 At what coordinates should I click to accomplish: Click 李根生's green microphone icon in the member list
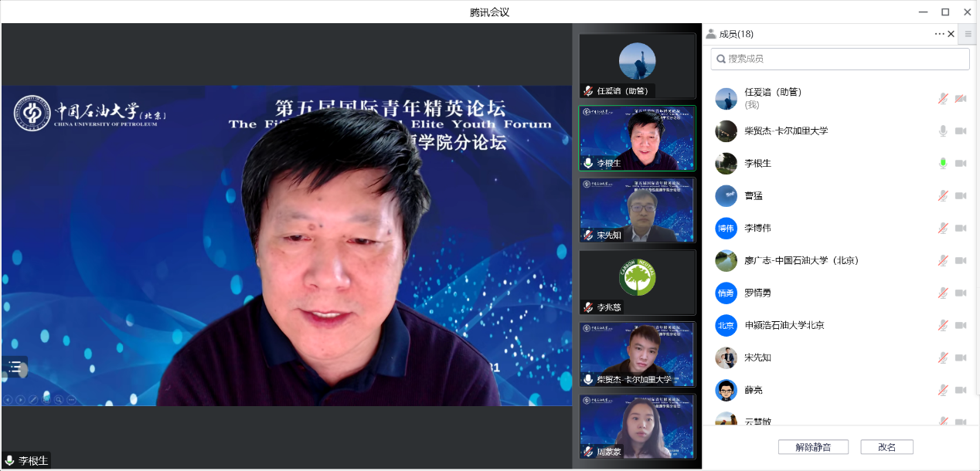click(x=942, y=163)
